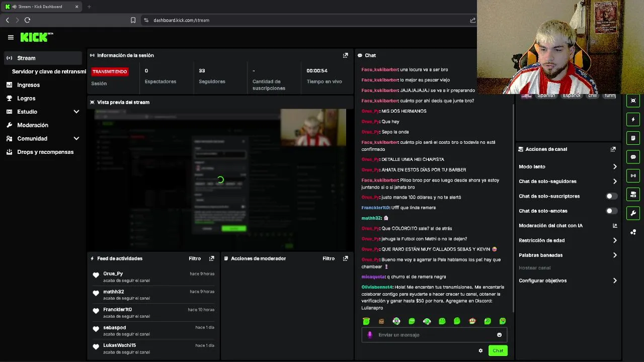The height and width of the screenshot is (362, 644).
Task: Click Franckler1t0 in activity feed
Action: click(118, 310)
